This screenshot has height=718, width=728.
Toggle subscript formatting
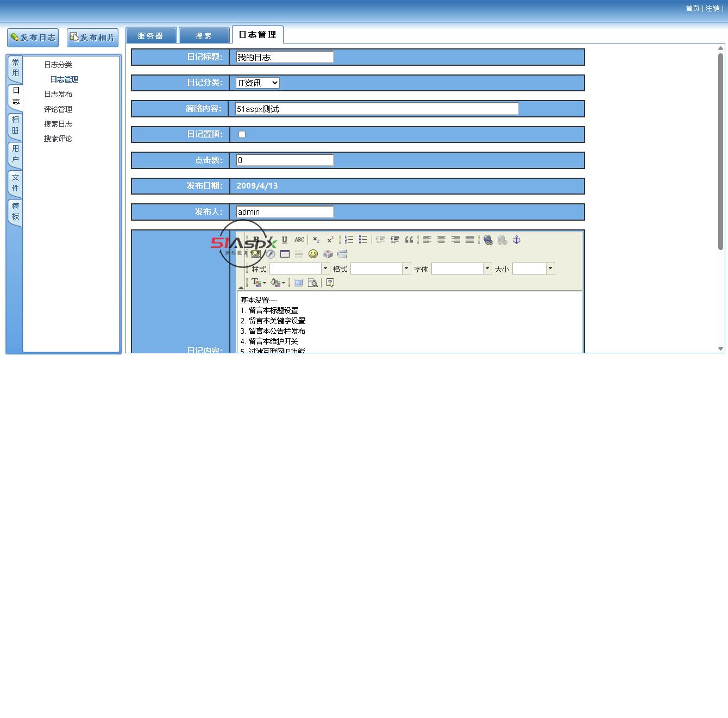point(316,240)
